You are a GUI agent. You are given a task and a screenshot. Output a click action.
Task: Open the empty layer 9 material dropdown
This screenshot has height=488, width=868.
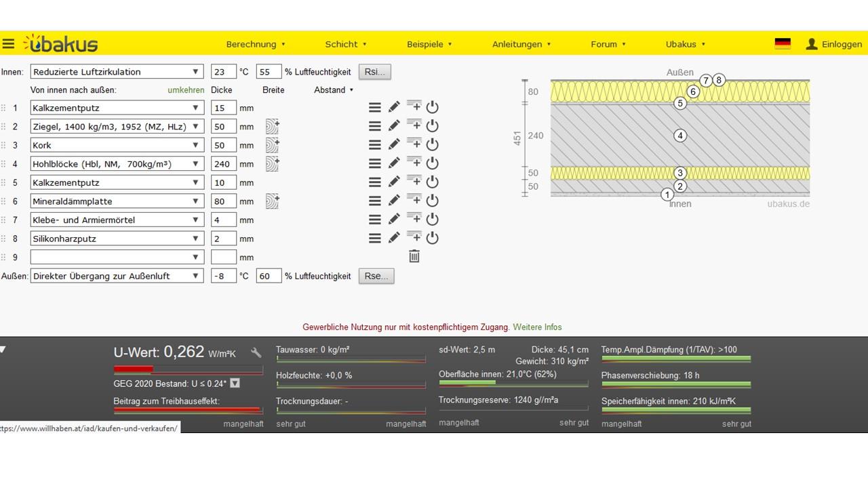tap(117, 258)
